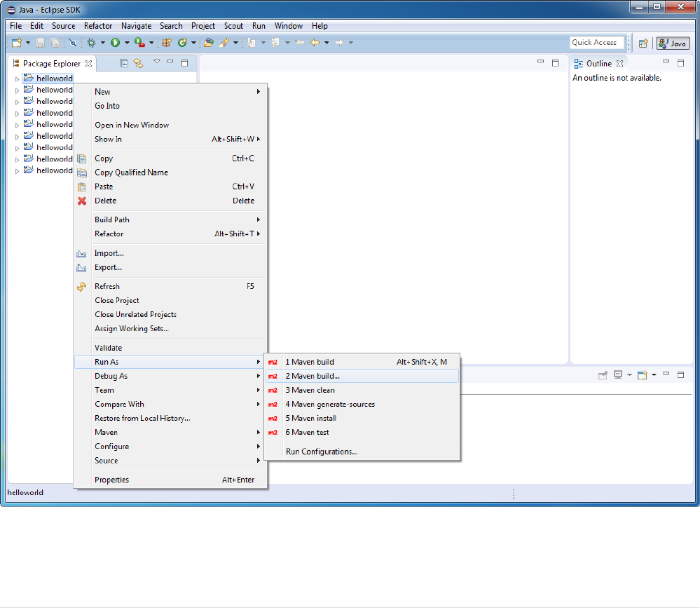Choose Copy Qualified Name

pos(170,173)
